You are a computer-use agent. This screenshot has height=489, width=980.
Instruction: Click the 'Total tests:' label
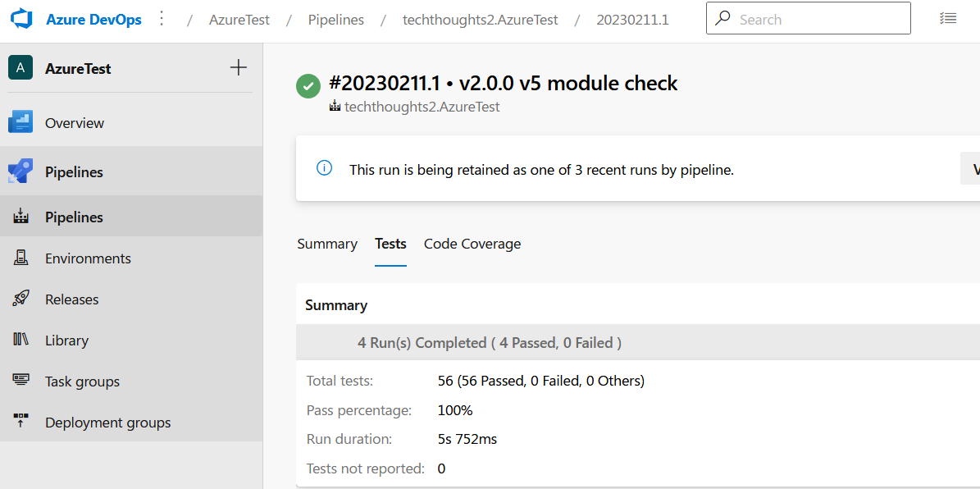(x=340, y=380)
